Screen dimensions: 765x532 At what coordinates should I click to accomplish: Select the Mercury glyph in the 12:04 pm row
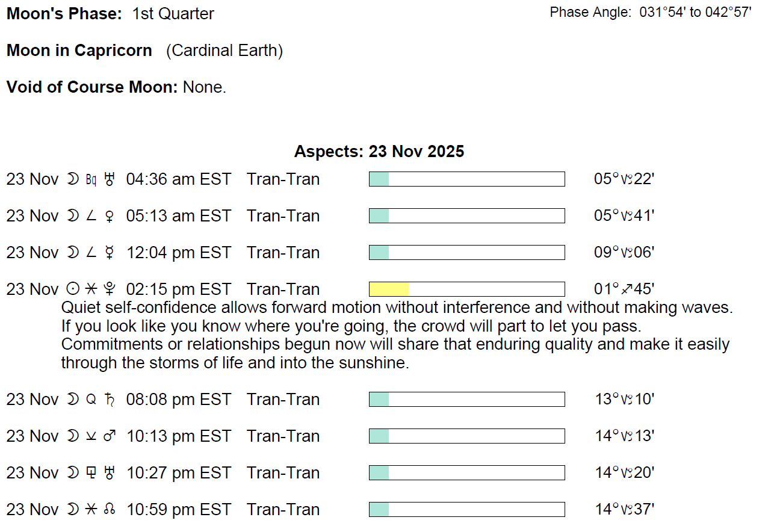110,253
